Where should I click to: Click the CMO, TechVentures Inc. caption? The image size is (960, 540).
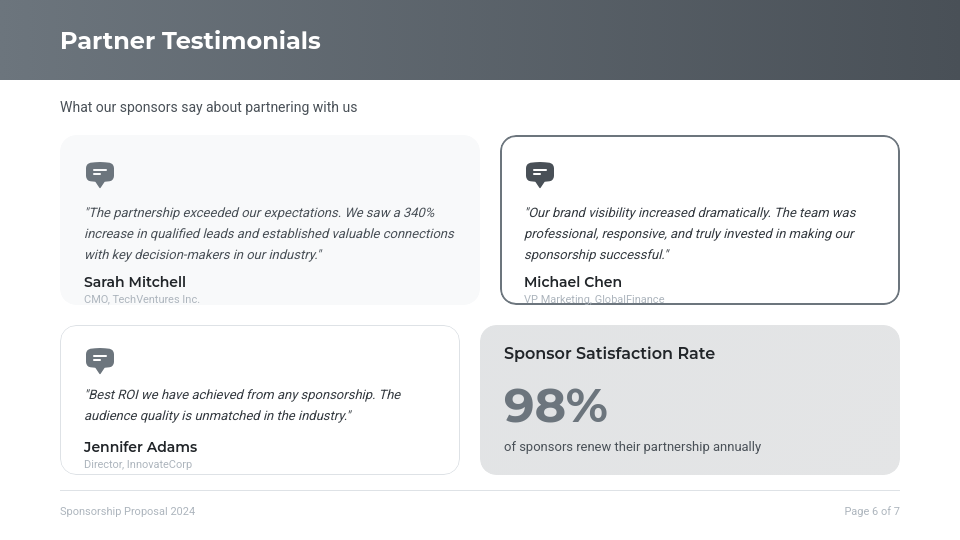pyautogui.click(x=142, y=299)
